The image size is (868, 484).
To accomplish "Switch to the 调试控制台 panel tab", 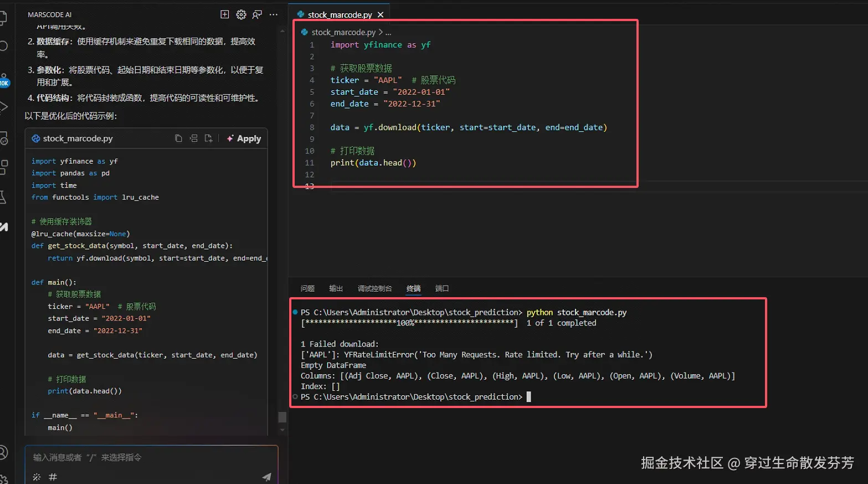I will (374, 288).
